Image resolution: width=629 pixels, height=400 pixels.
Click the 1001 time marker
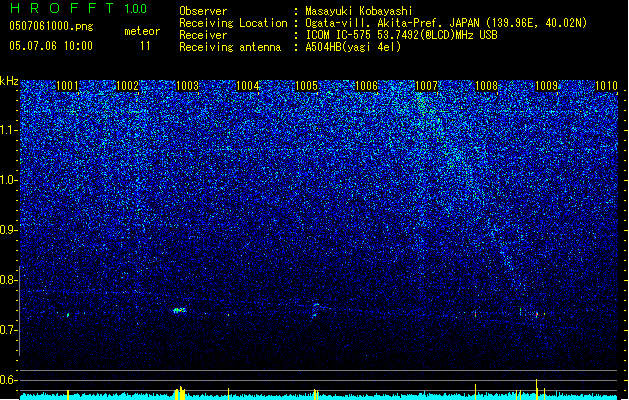pyautogui.click(x=67, y=85)
